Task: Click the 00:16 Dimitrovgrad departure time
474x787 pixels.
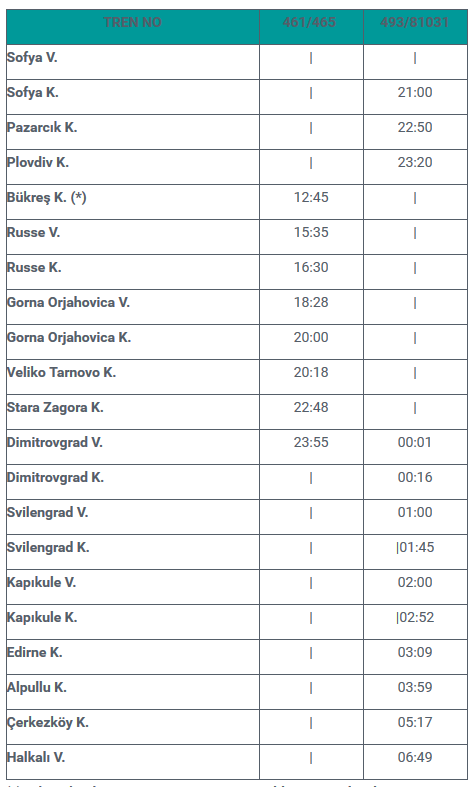Action: [415, 477]
